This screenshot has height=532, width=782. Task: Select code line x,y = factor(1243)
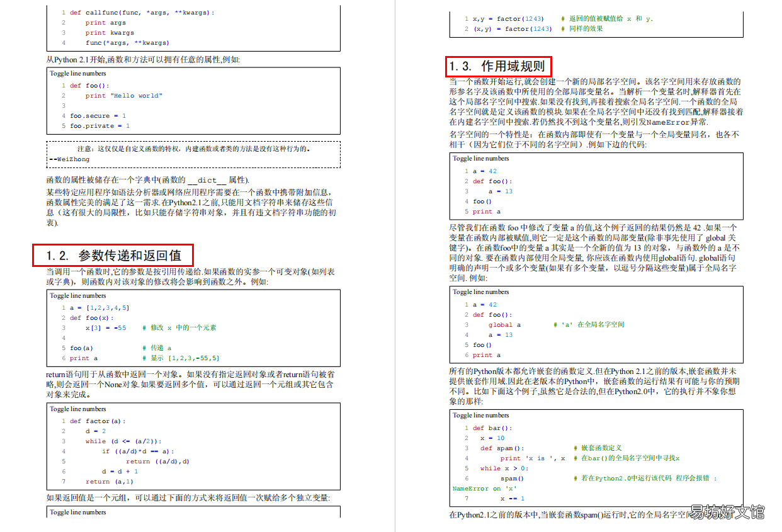(x=507, y=19)
